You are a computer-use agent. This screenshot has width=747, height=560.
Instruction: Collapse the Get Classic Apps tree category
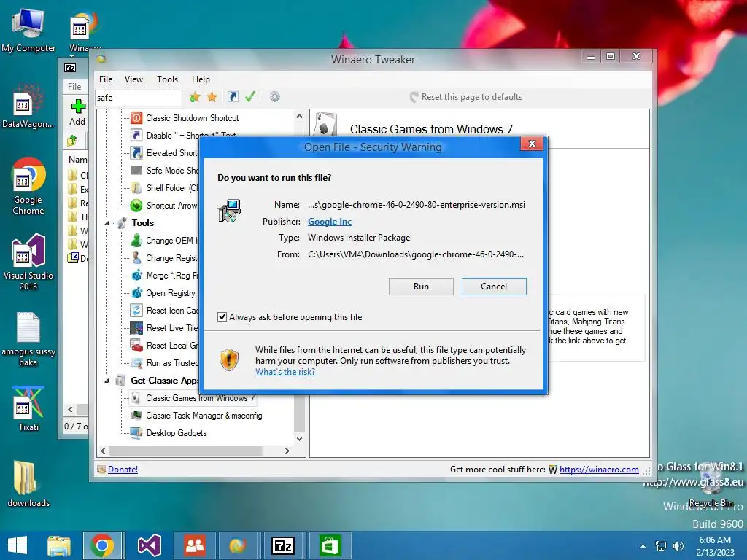coord(107,381)
